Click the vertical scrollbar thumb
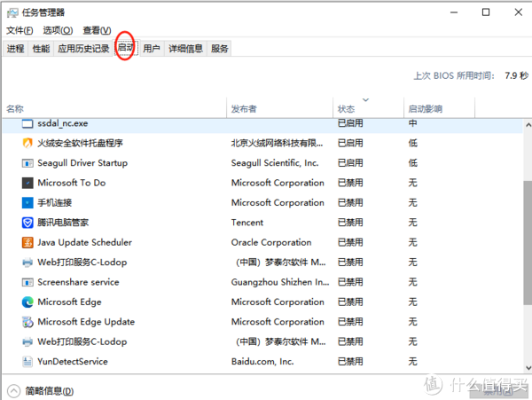Screen dimensions: 532x400 point(528,243)
